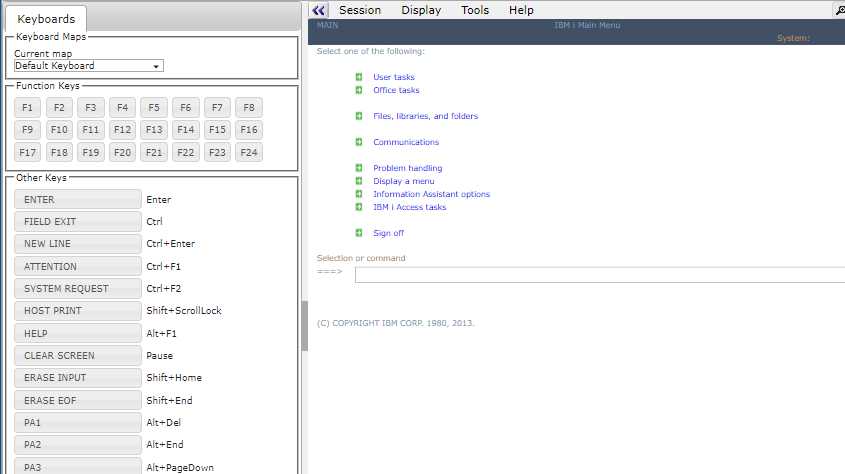Click the NEW LINE key button
This screenshot has width=845, height=474.
coord(78,243)
